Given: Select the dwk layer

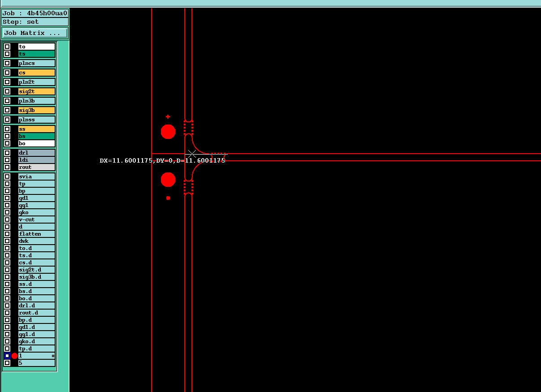Looking at the screenshot, I should click(37, 241).
